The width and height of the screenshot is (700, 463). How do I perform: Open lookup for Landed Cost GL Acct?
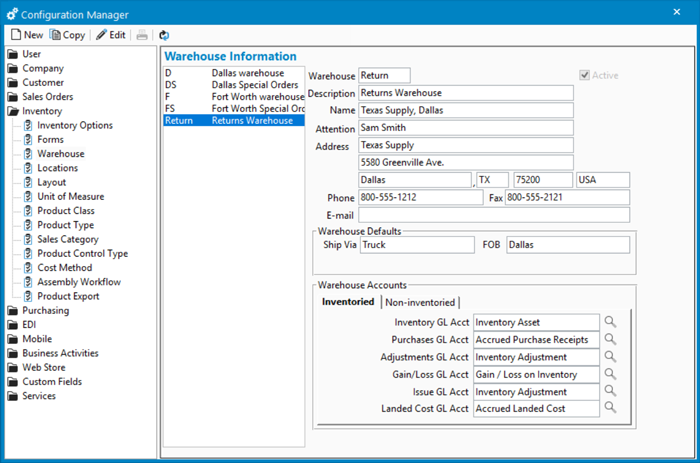[x=610, y=408]
